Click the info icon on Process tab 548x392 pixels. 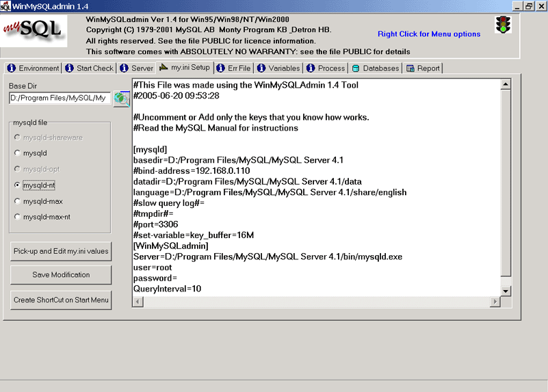tap(311, 68)
